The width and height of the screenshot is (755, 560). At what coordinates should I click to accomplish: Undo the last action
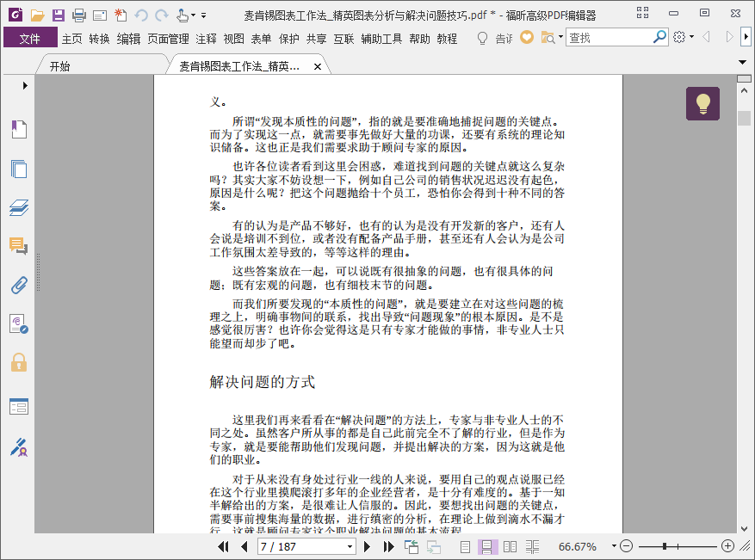pyautogui.click(x=141, y=15)
